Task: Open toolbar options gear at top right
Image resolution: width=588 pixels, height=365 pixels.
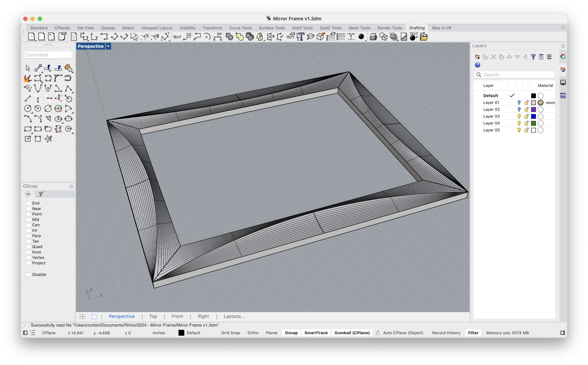Action: point(563,28)
